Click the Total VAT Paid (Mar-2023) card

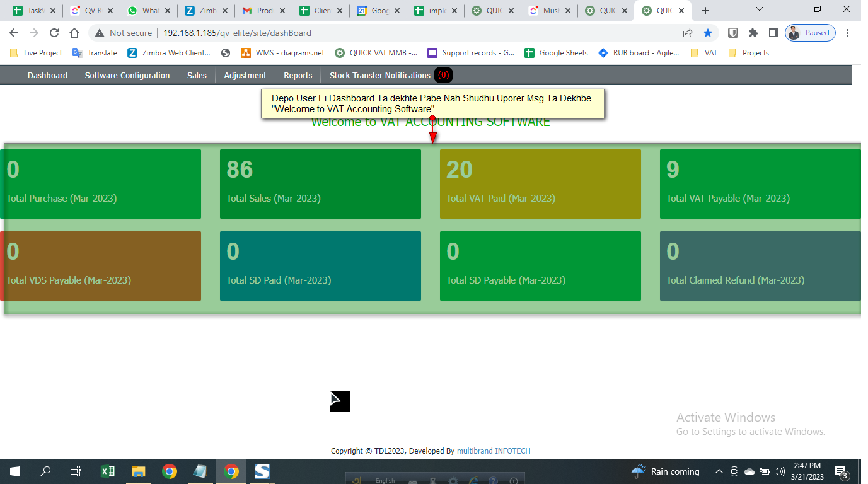coord(540,184)
